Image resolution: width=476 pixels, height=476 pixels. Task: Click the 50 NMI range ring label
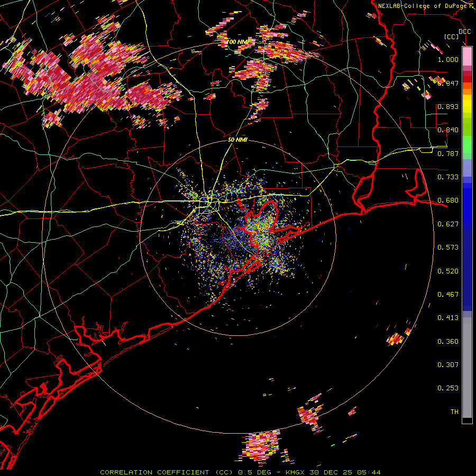coord(237,140)
